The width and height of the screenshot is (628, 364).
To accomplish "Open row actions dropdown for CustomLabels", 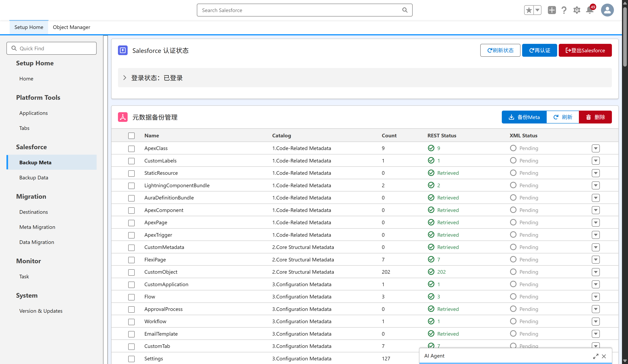I will click(596, 161).
